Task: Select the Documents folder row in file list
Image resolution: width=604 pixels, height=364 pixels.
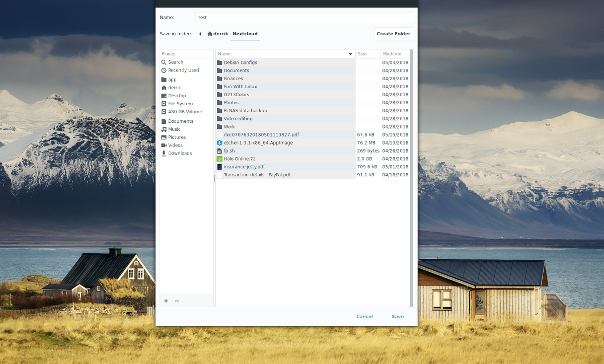Action: tap(313, 70)
